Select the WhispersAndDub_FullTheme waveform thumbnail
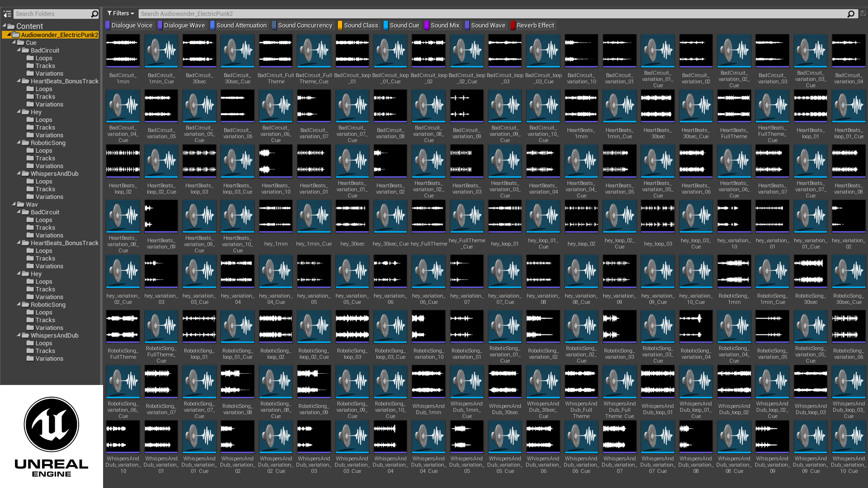Viewport: 868px width, 488px height. (581, 382)
